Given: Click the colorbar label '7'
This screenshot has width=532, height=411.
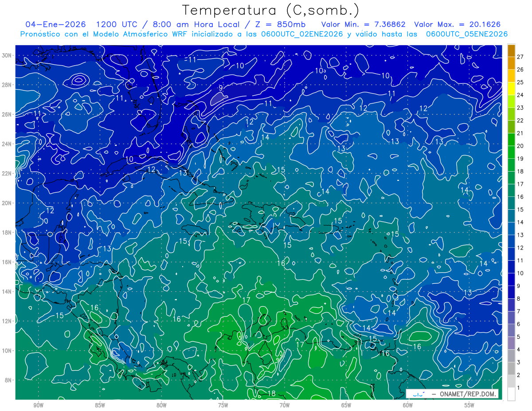Looking at the screenshot, I should coord(519,311).
